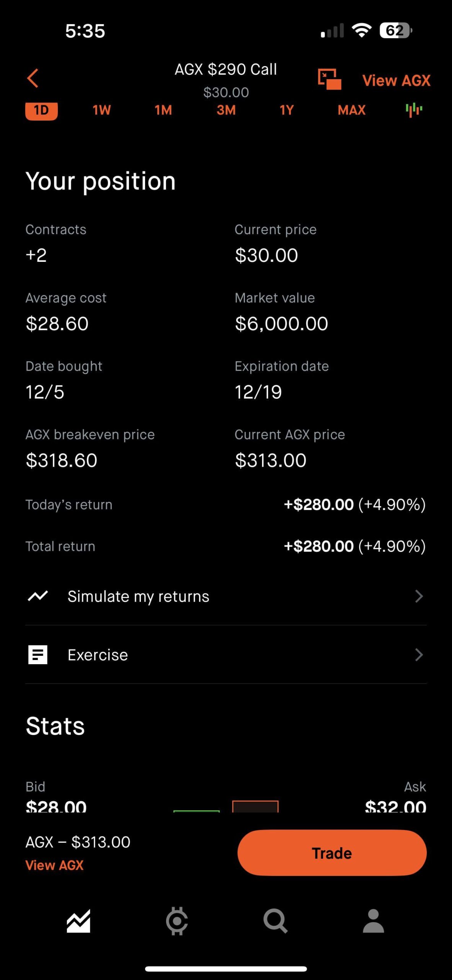Viewport: 452px width, 980px height.
Task: Select the 1Y range tab
Action: coord(287,111)
